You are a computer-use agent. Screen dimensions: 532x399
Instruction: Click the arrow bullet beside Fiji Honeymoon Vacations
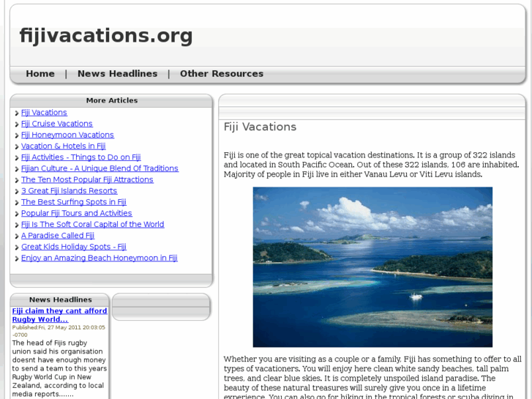point(17,135)
